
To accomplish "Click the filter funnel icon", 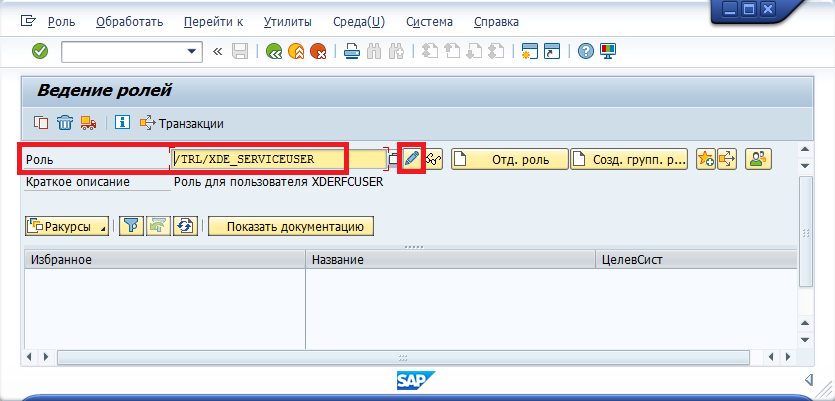I will click(x=130, y=226).
